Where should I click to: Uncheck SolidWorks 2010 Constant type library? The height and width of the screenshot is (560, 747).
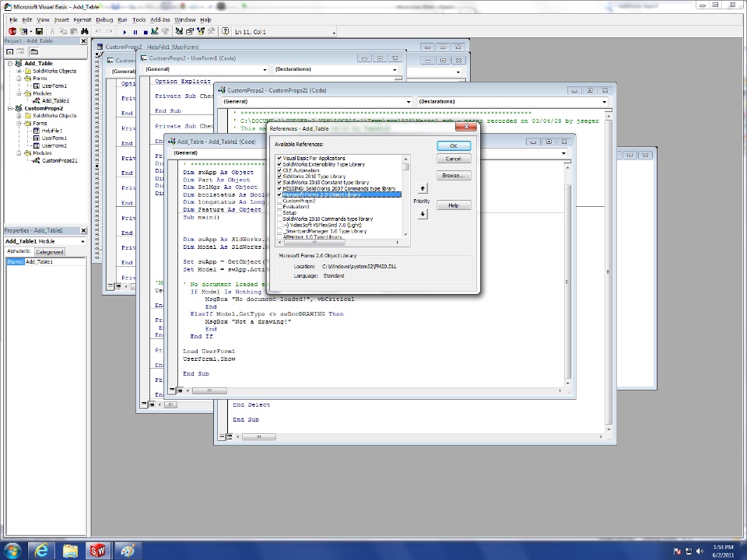pos(279,182)
